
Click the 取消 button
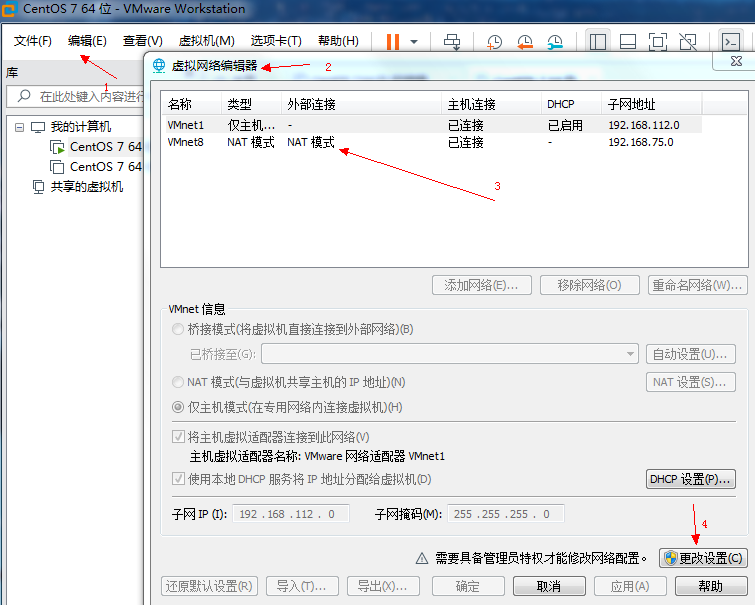(x=549, y=586)
